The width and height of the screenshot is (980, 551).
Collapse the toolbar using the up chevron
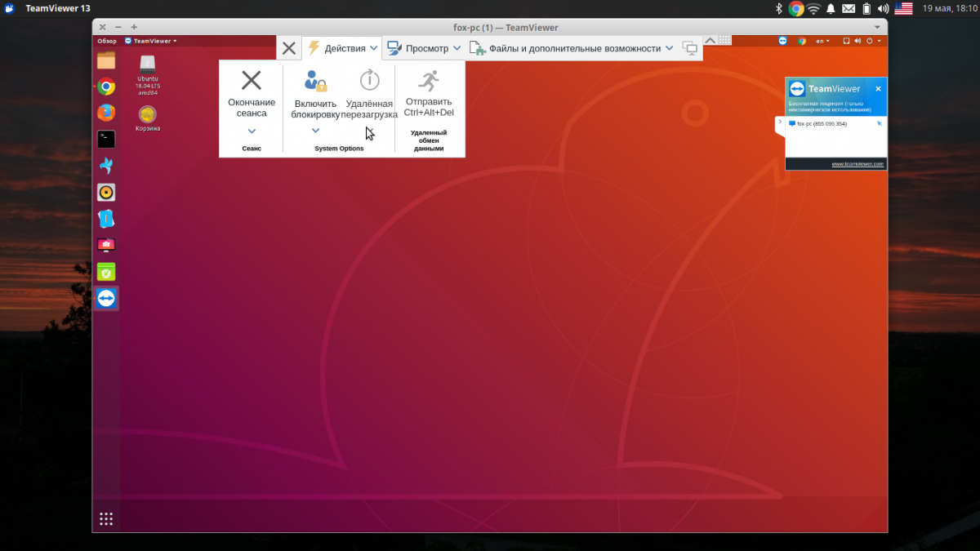[x=710, y=41]
